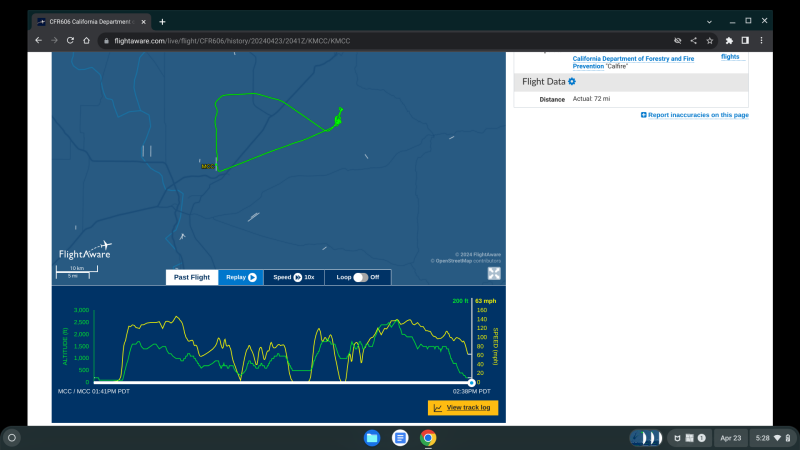Screen dimensions: 800x450
Task: Open the Chrome extensions puzzle icon
Action: point(729,40)
